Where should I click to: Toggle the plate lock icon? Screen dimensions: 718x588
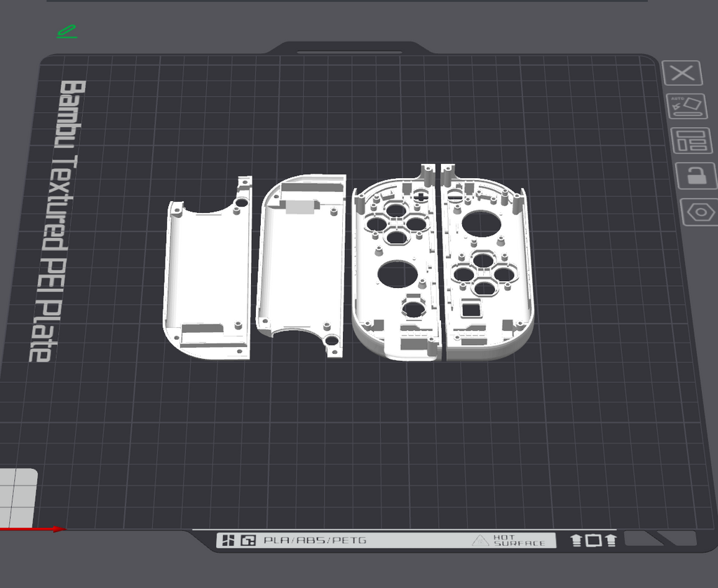click(696, 175)
